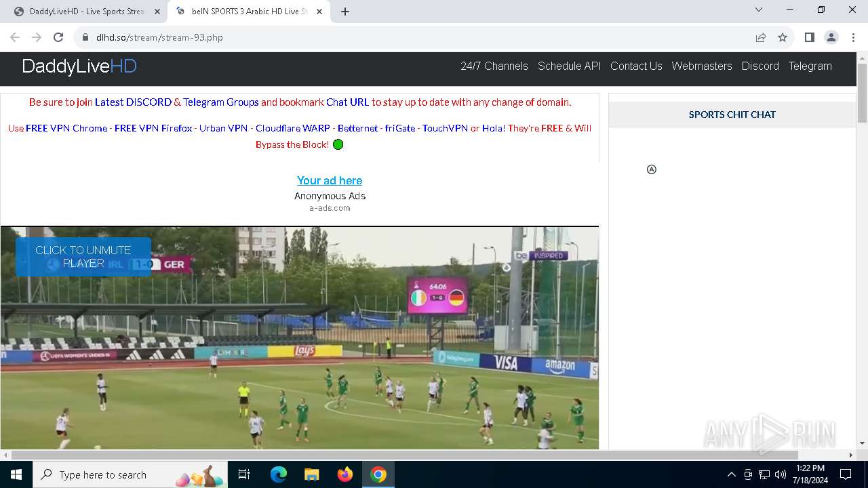Screen dimensions: 868x488
Task: Click the browser forward arrow
Action: tap(37, 37)
